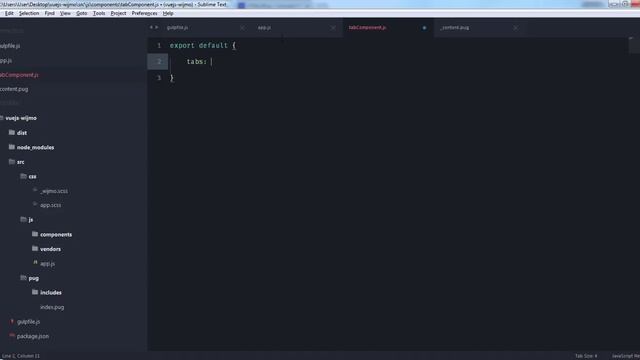Expand the includes folder icon
Image resolution: width=640 pixels, height=360 pixels.
tap(35, 292)
